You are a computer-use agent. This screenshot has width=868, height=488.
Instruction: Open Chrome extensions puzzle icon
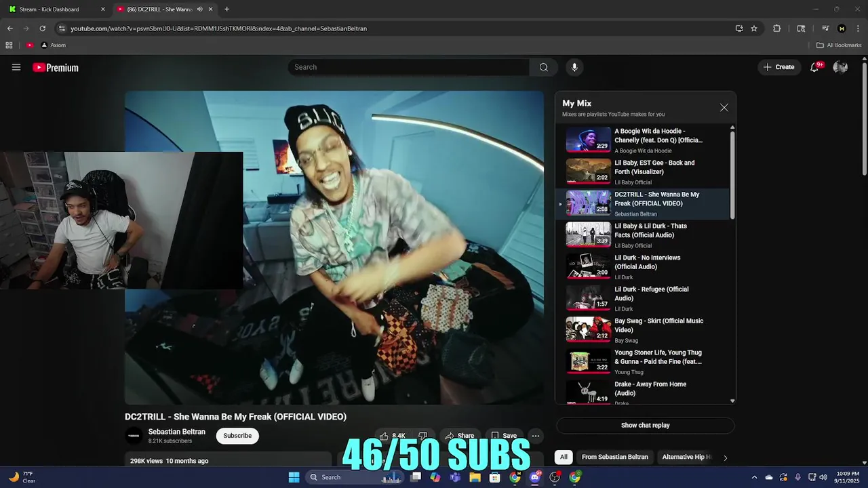point(777,28)
